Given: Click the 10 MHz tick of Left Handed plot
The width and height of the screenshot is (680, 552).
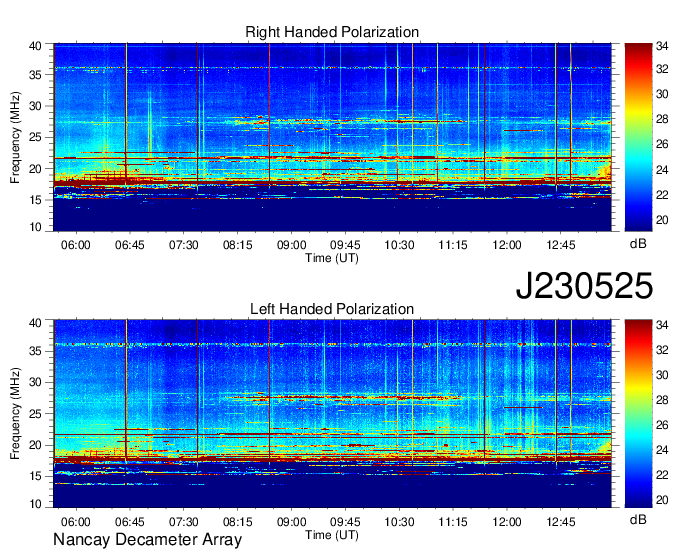Looking at the screenshot, I should tap(35, 503).
